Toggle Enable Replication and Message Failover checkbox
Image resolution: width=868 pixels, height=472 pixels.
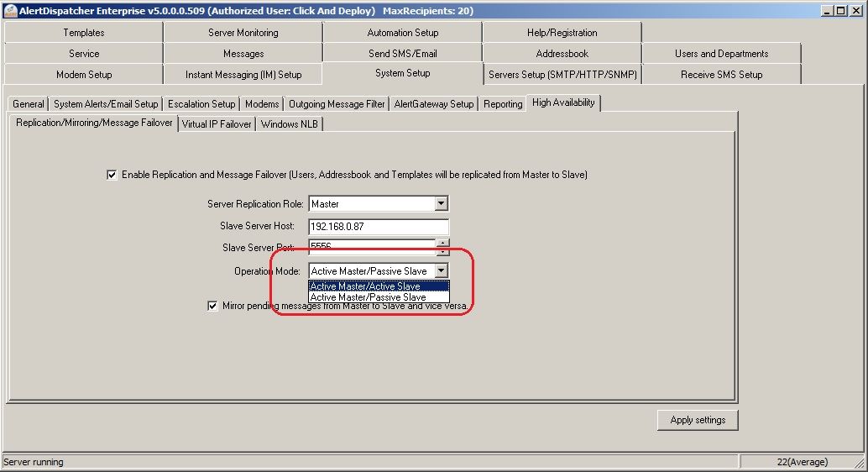click(x=112, y=175)
